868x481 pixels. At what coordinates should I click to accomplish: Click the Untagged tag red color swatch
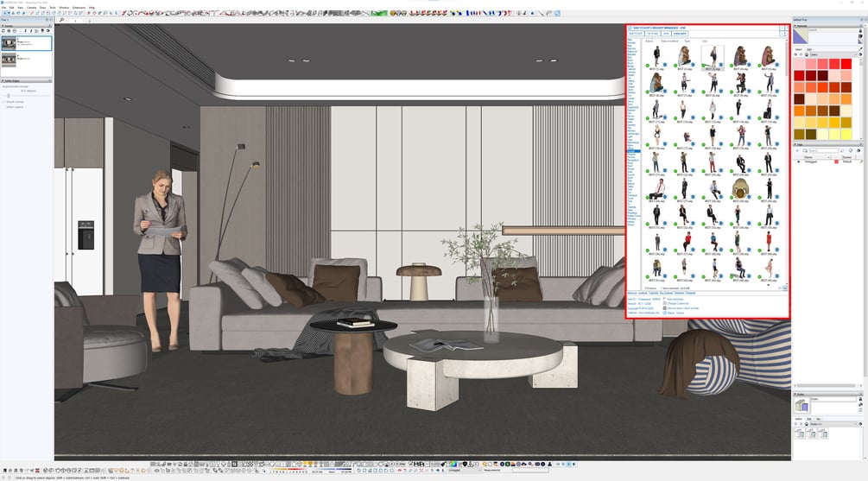(x=836, y=161)
